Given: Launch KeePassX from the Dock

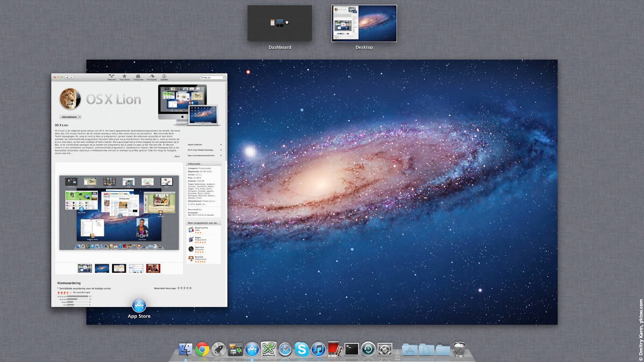Looking at the screenshot, I should pyautogui.click(x=268, y=349).
